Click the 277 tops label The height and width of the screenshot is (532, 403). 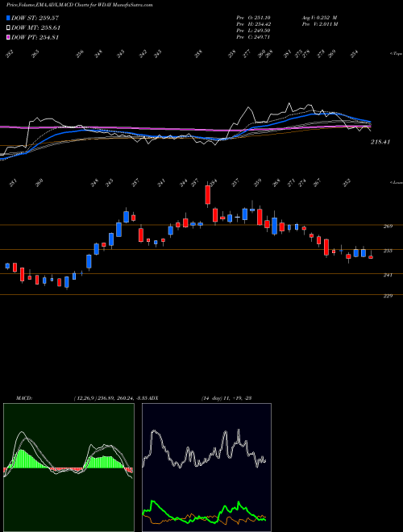(247, 54)
